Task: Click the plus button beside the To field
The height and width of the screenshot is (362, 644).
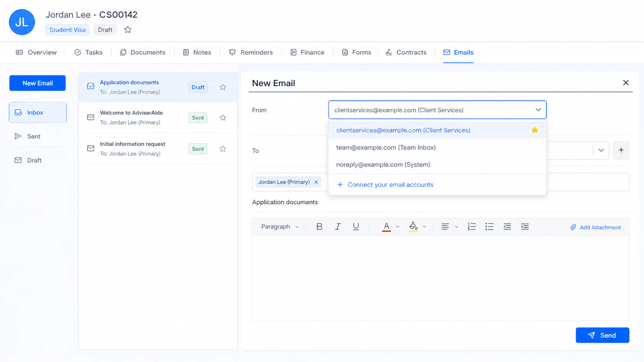Action: [621, 150]
